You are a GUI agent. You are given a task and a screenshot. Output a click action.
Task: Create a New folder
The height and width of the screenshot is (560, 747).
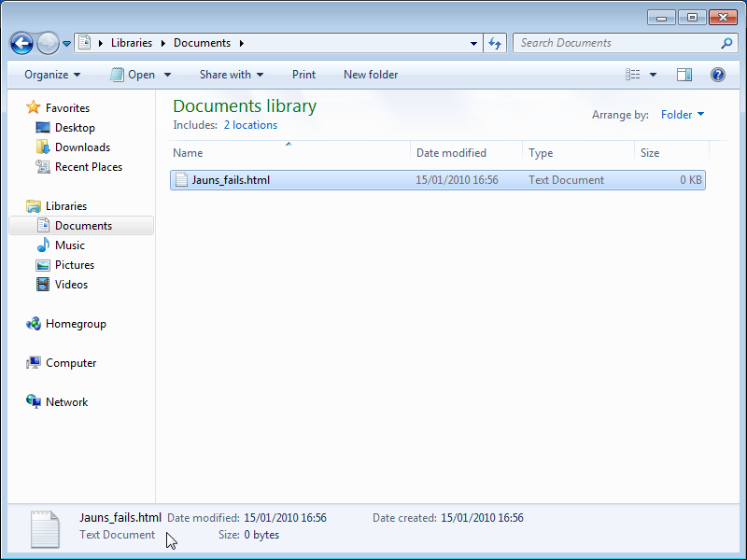[x=371, y=75]
